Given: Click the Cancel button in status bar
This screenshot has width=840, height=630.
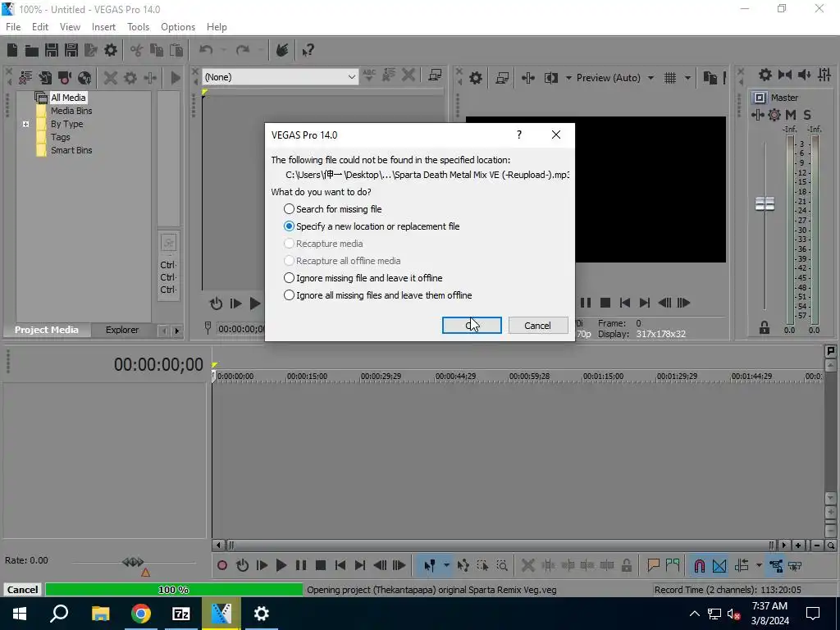Looking at the screenshot, I should coord(22,590).
